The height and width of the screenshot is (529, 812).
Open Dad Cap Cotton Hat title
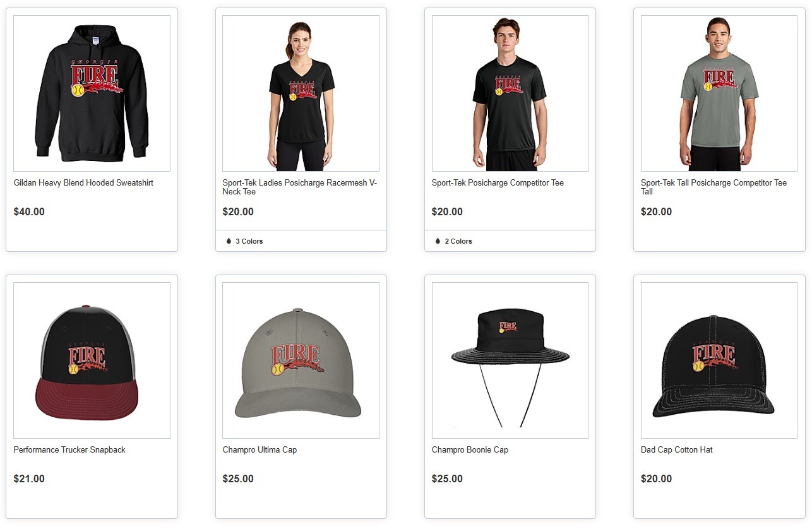click(676, 450)
